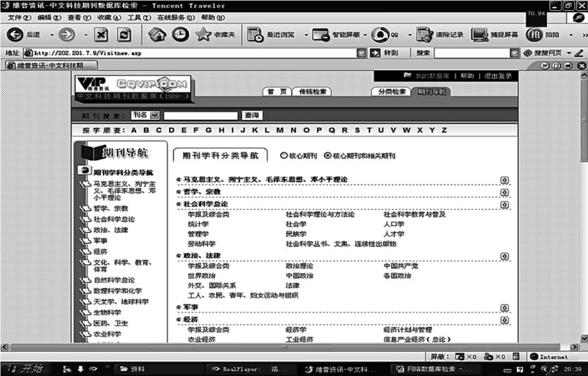The height and width of the screenshot is (376, 588).
Task: Switch to 传统检索 tab
Action: pos(313,92)
